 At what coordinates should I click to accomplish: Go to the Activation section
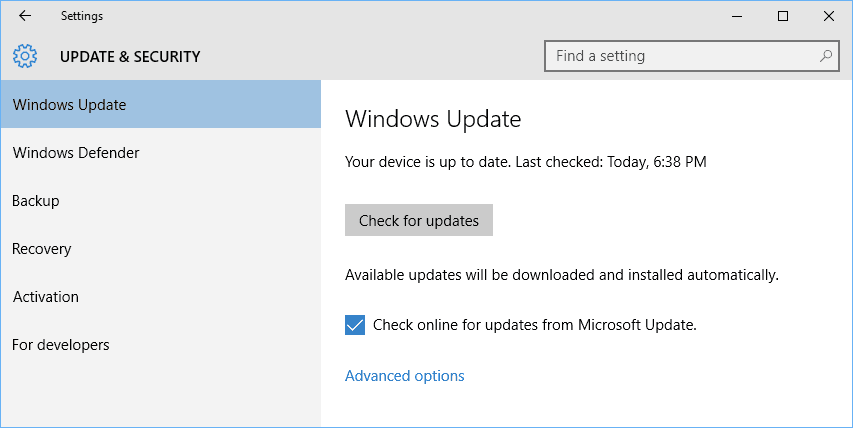(161, 296)
